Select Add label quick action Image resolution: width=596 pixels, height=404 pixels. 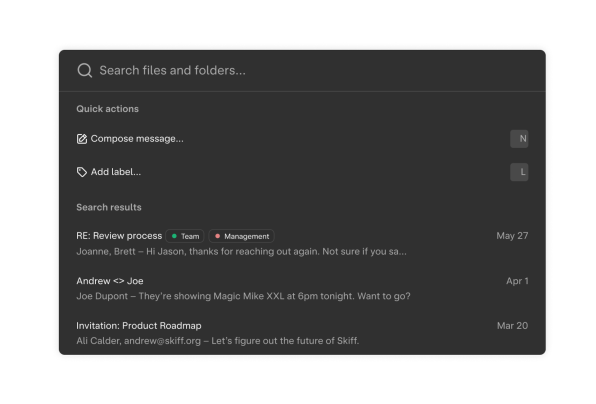(302, 172)
